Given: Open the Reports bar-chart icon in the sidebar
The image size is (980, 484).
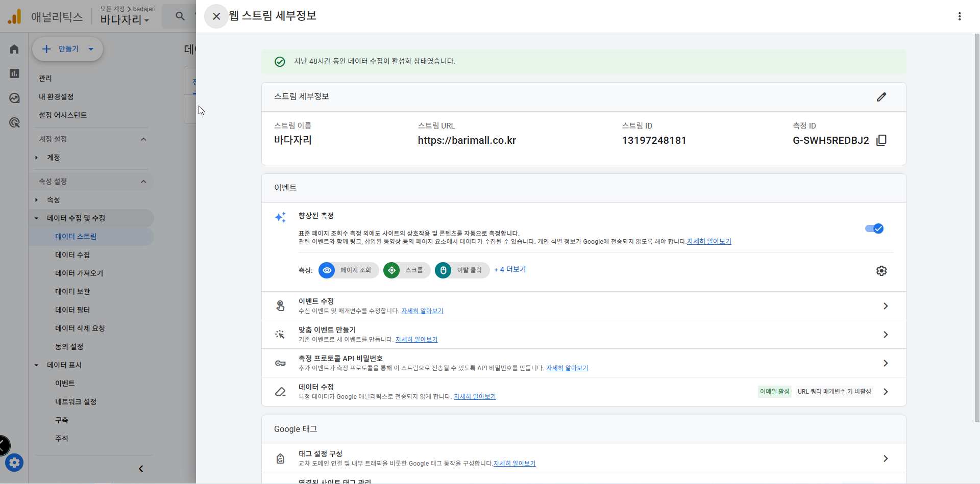Looking at the screenshot, I should [14, 73].
